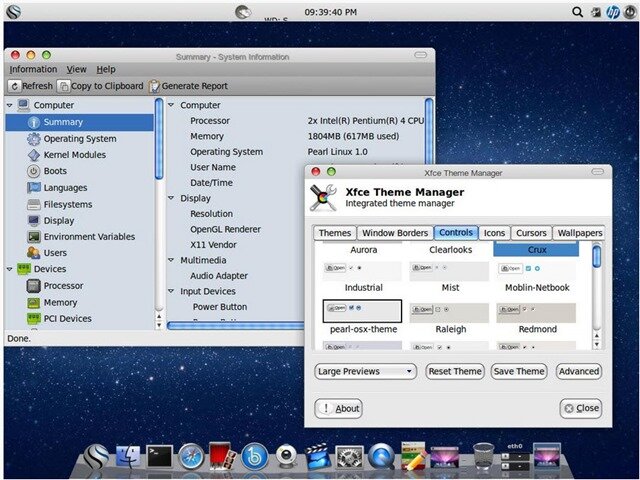
Task: Select Filesystems in the sidebar
Action: tap(60, 204)
